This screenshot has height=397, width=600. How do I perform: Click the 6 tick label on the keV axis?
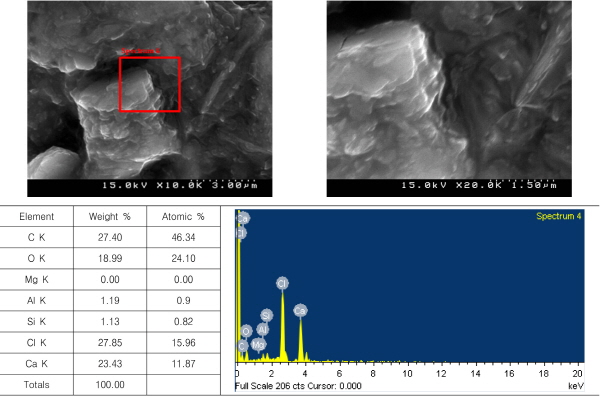click(339, 374)
